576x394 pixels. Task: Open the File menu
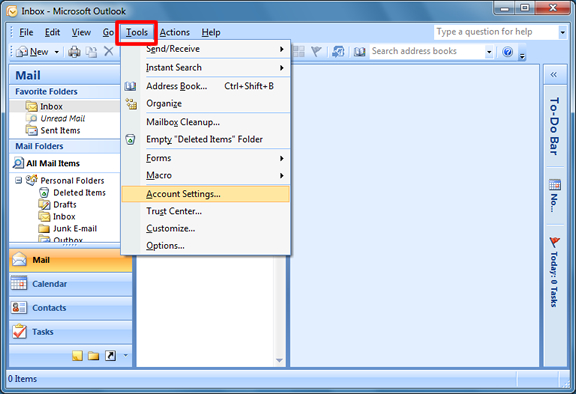(26, 32)
